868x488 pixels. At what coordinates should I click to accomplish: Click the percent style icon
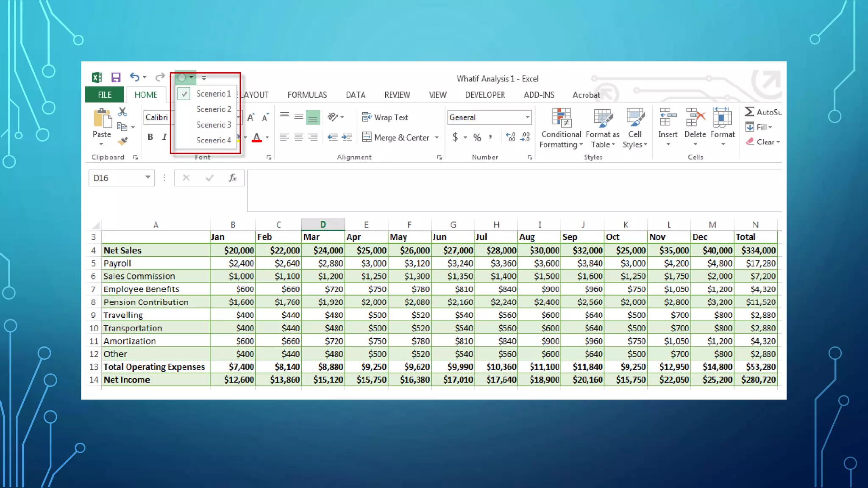[x=477, y=137]
